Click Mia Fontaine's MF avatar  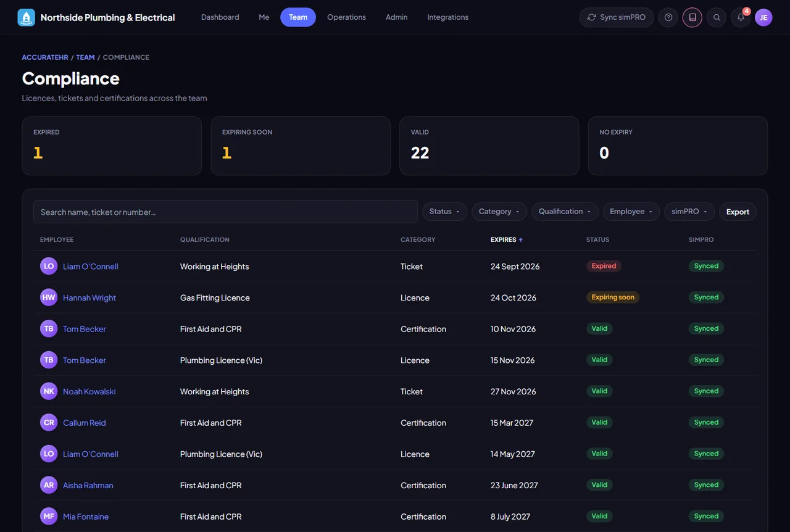[49, 517]
